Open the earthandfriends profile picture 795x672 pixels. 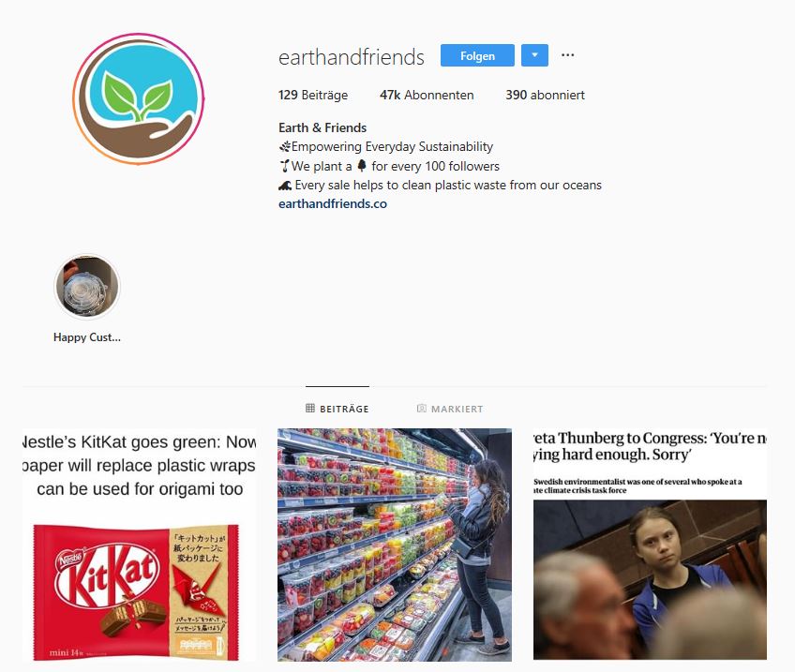[x=139, y=98]
